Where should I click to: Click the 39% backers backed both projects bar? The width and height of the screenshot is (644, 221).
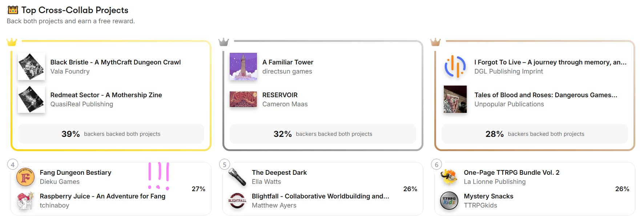[x=111, y=134]
